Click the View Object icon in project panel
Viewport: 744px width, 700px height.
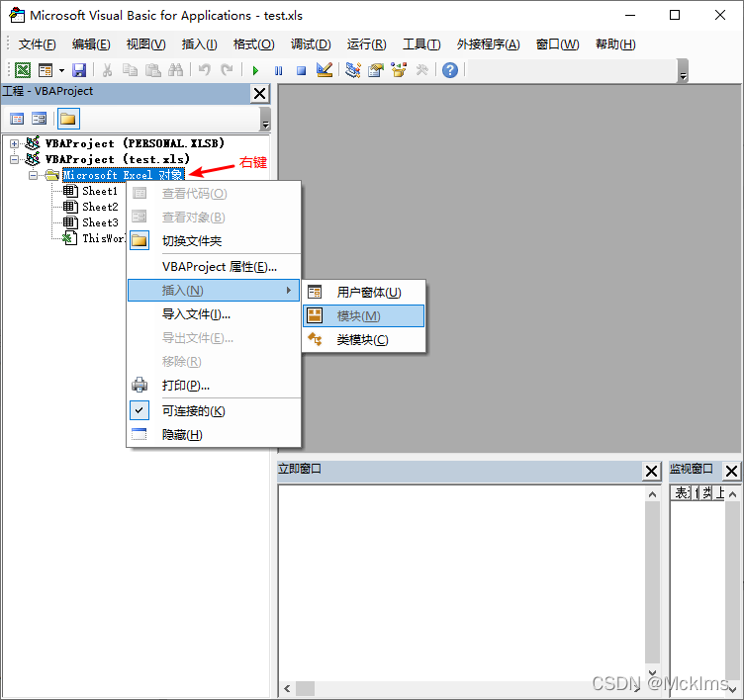pos(39,119)
